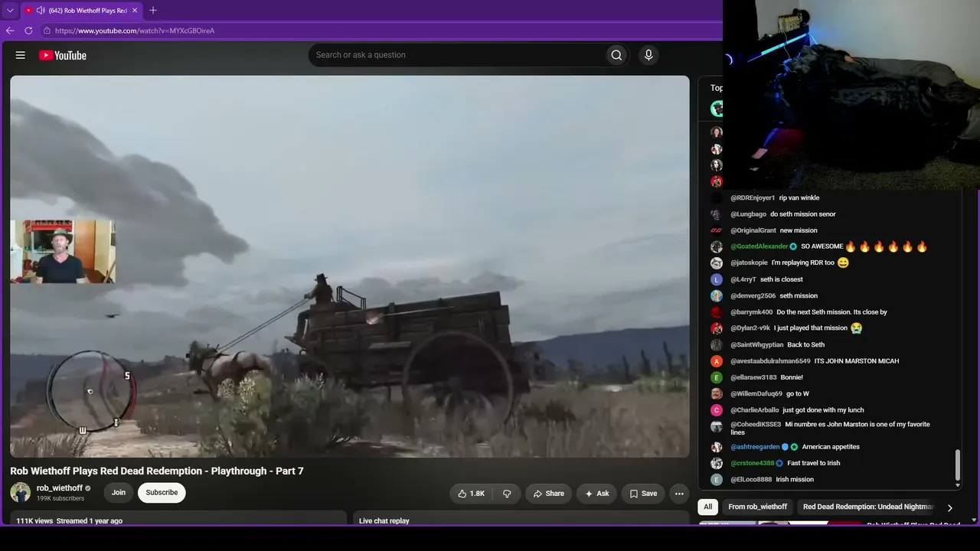Select the 'American appetites' chat message
Image resolution: width=980 pixels, height=551 pixels.
pos(831,447)
